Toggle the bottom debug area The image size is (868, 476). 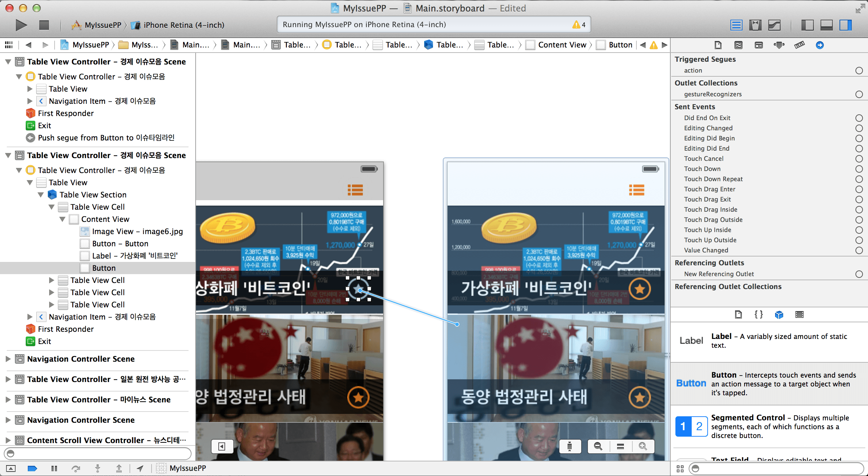coord(826,25)
